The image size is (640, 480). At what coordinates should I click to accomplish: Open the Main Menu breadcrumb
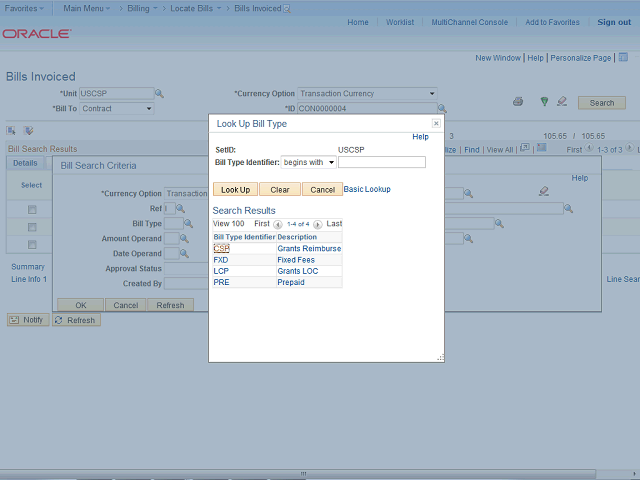[88, 8]
